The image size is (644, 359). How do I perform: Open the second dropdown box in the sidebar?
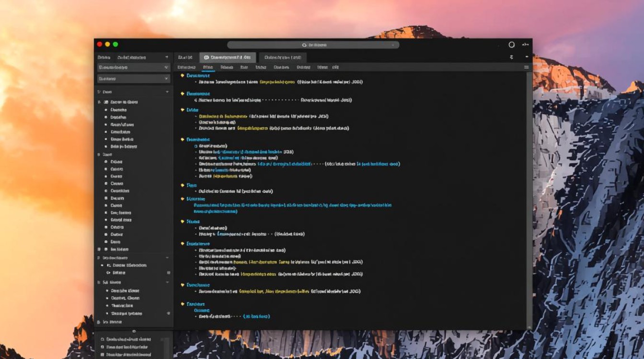[x=134, y=79]
